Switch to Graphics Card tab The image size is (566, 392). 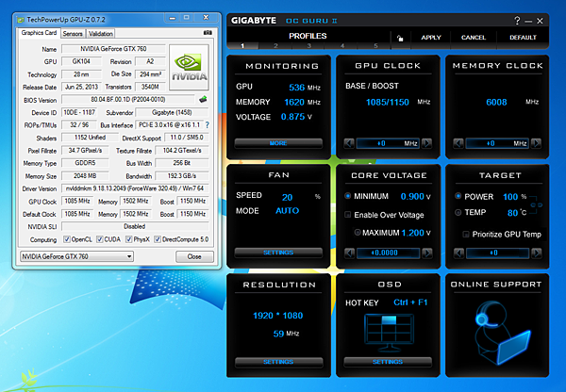(39, 33)
